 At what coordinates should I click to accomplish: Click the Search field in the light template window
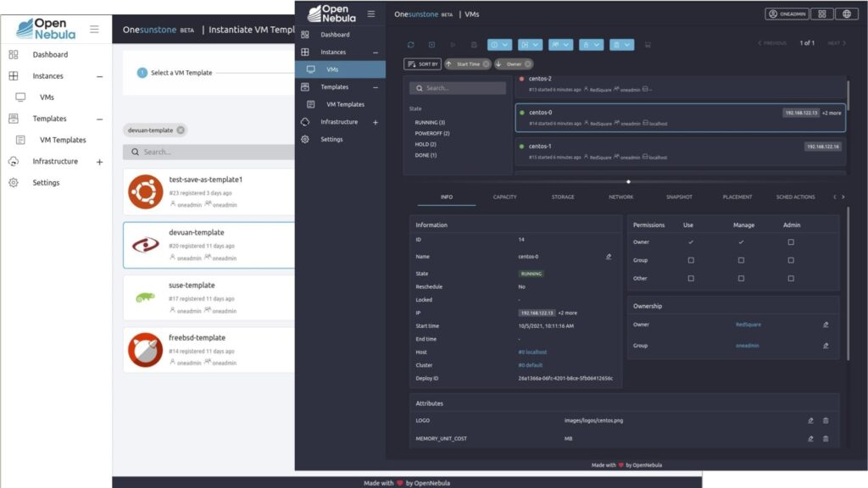[209, 152]
